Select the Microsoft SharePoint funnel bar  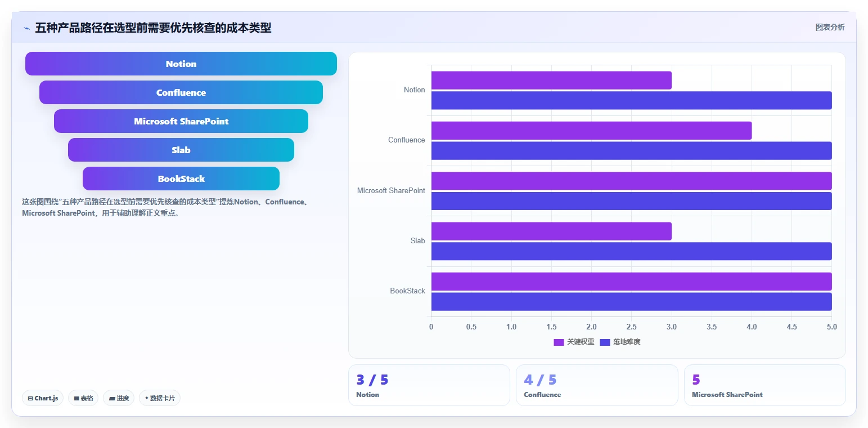181,121
